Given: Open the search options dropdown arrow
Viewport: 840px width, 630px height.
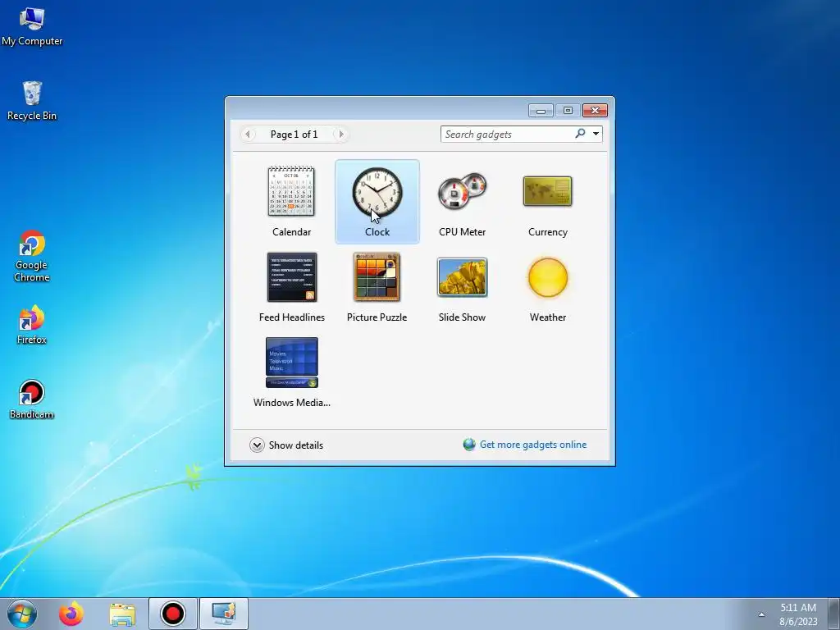Looking at the screenshot, I should pos(596,134).
